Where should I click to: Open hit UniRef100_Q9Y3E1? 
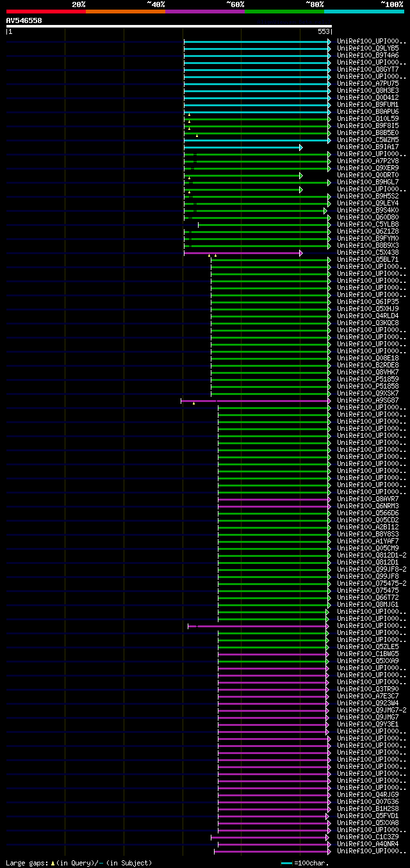point(368,724)
